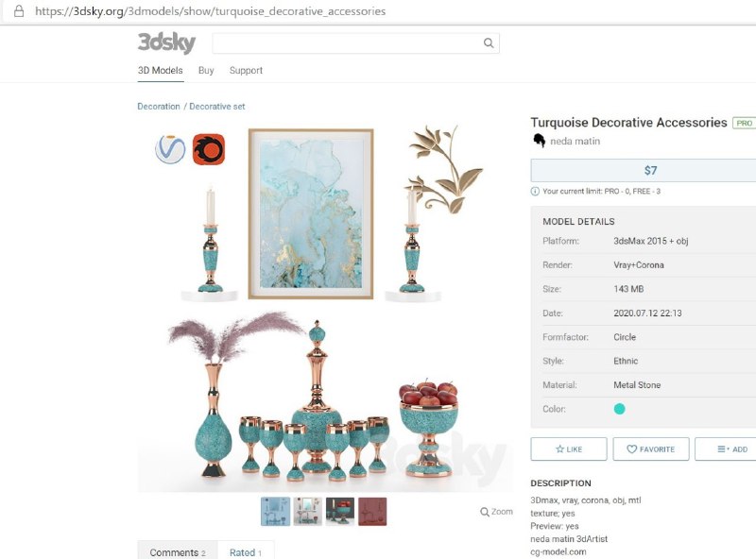Click the V-Ray renderer icon

pyautogui.click(x=170, y=149)
